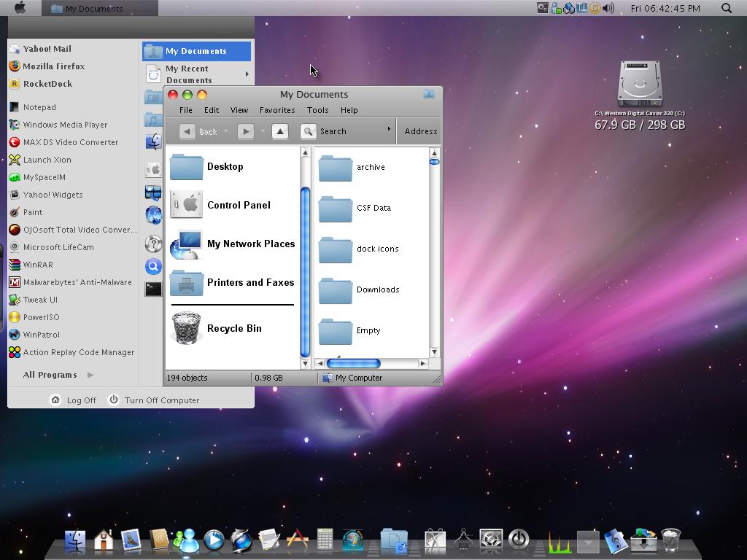Open the Edit menu
The width and height of the screenshot is (747, 560).
click(212, 110)
